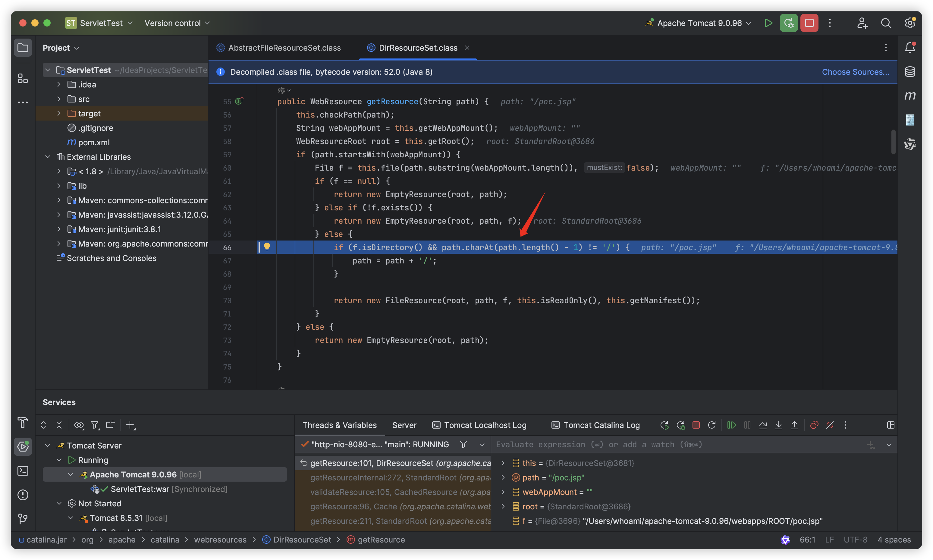933x560 pixels.
Task: Collapse the Tomcat Server services node
Action: [x=48, y=446]
